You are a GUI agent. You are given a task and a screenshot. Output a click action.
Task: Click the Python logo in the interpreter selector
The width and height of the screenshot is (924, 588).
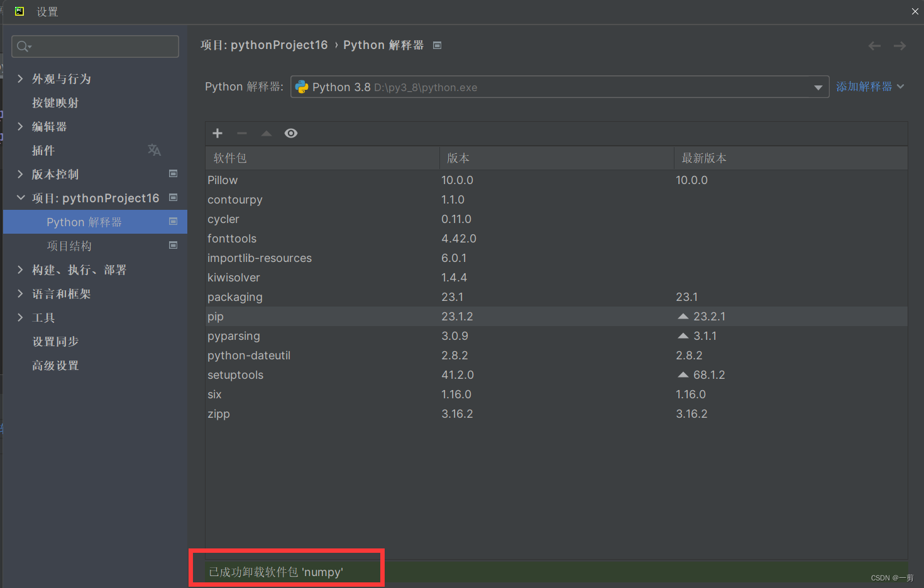pos(302,87)
